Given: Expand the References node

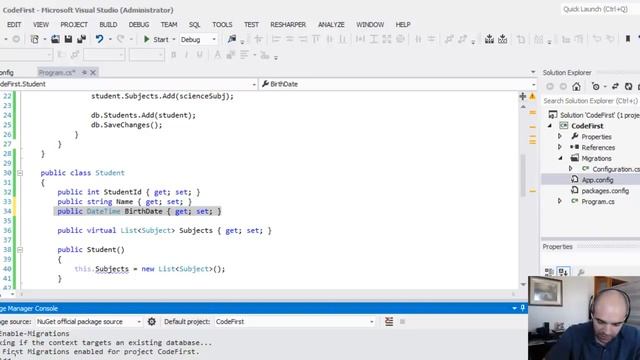Looking at the screenshot, I should (x=560, y=147).
